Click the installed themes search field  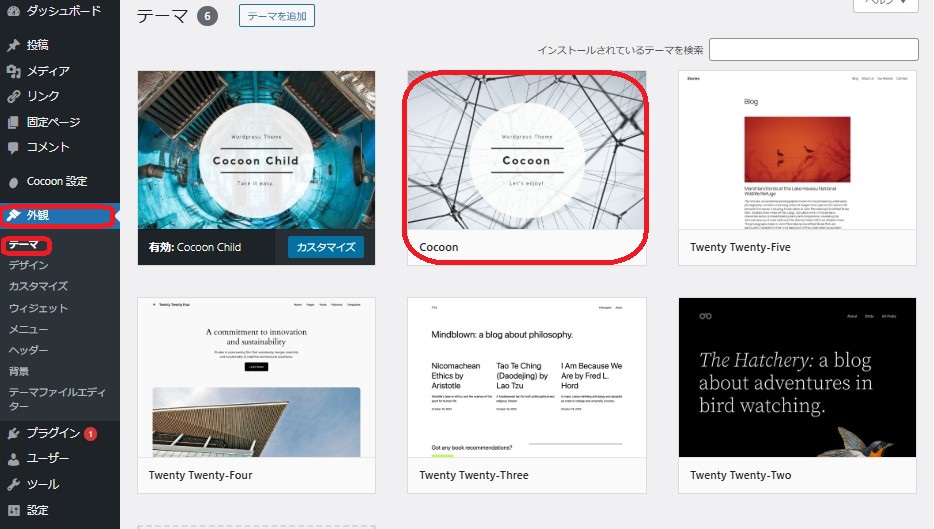813,49
